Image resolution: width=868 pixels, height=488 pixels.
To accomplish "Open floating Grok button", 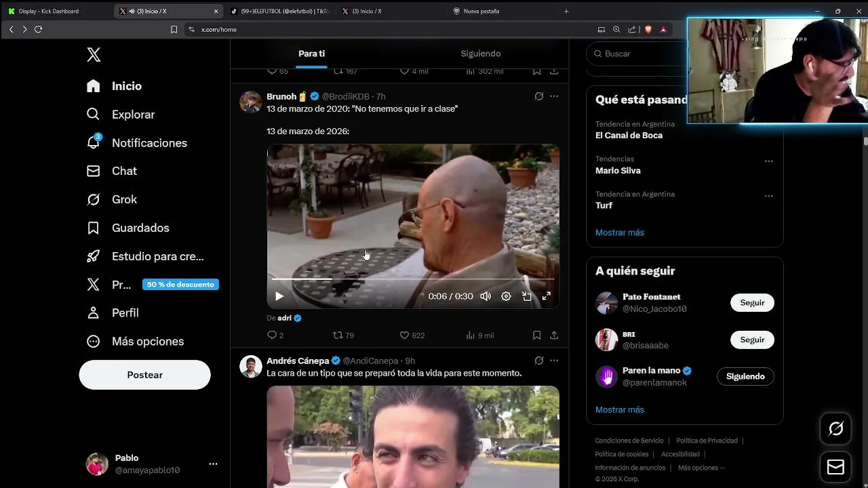I will (x=836, y=428).
